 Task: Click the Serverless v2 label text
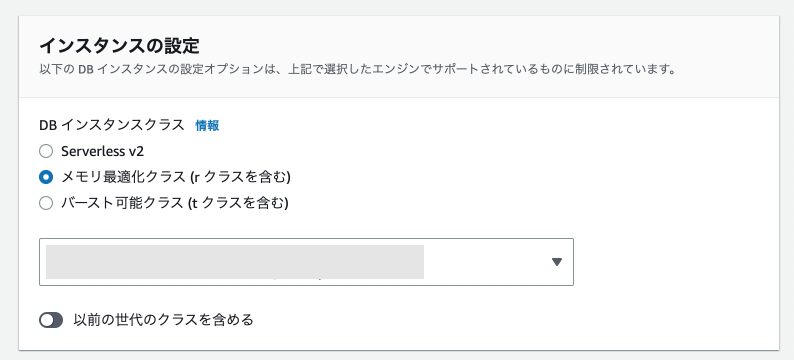click(x=103, y=151)
